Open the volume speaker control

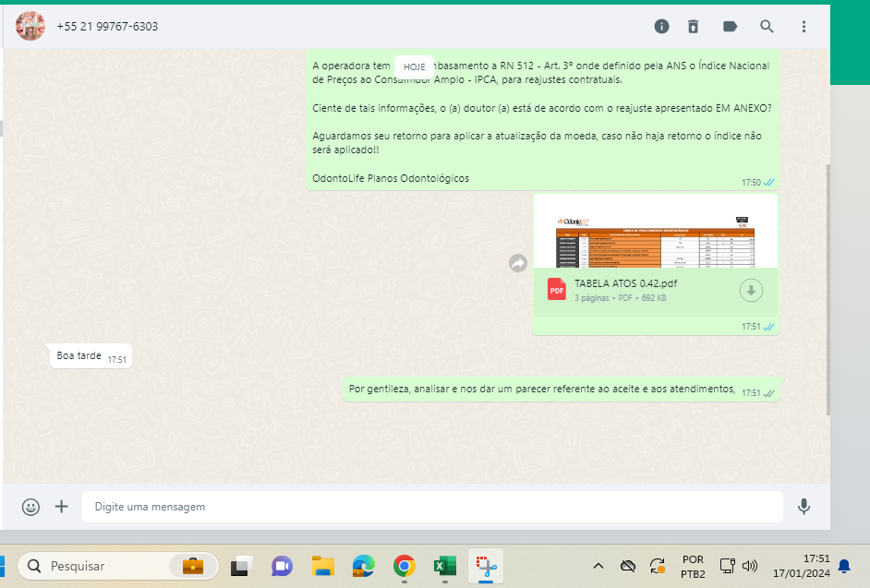pyautogui.click(x=750, y=566)
